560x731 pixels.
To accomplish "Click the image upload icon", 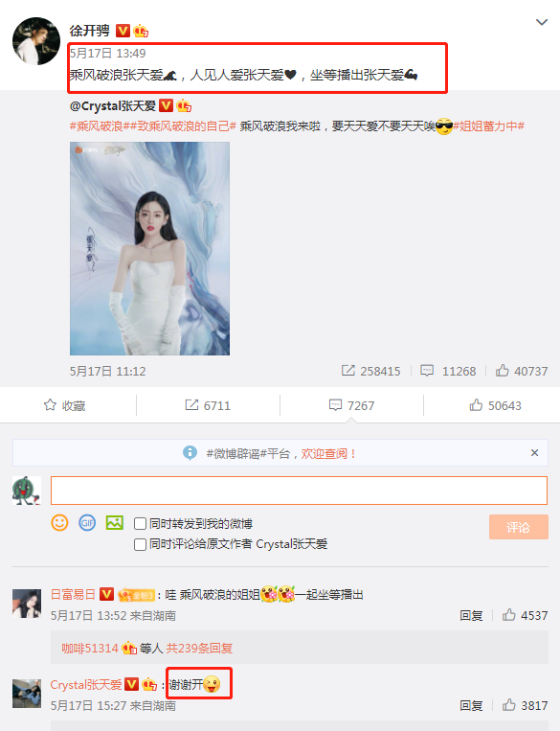I will 115,522.
